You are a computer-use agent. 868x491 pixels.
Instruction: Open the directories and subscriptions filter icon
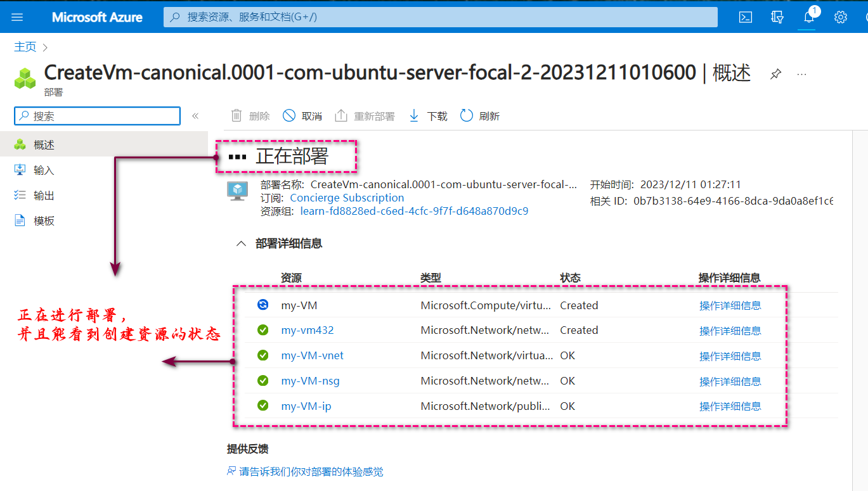[x=777, y=17]
